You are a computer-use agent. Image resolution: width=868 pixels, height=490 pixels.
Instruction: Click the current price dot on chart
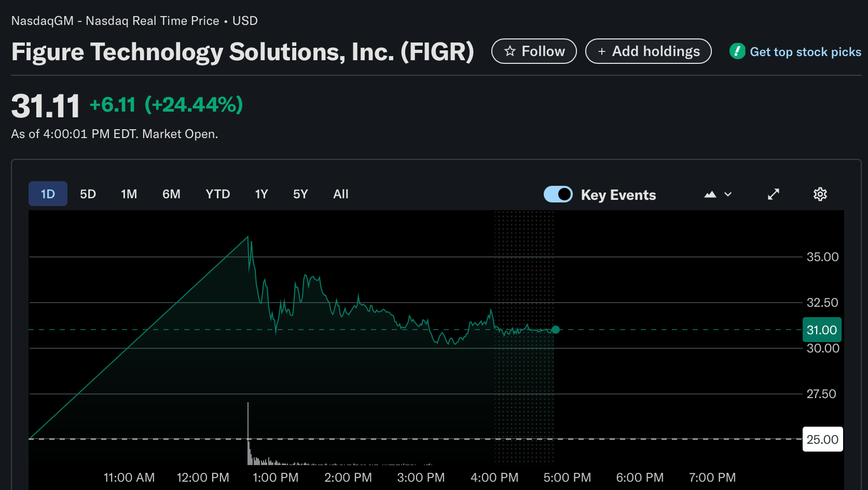(x=556, y=330)
